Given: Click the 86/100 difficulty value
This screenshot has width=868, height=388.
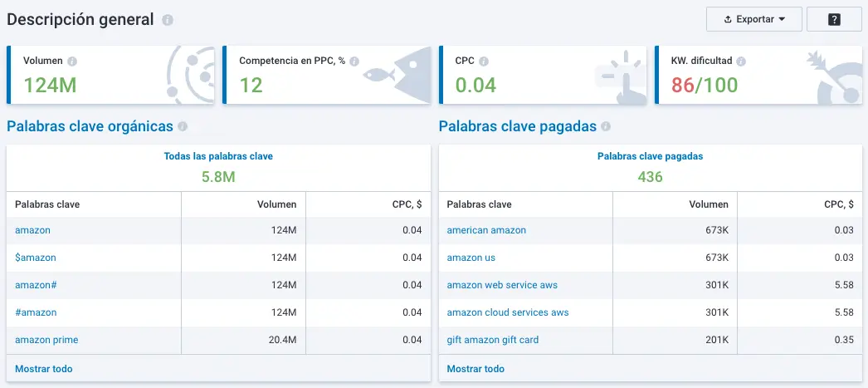Looking at the screenshot, I should [705, 86].
